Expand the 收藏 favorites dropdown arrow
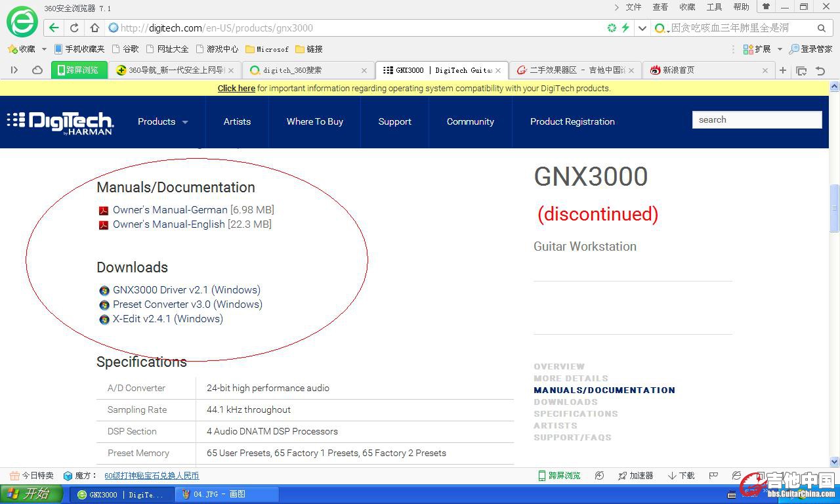 (x=44, y=49)
